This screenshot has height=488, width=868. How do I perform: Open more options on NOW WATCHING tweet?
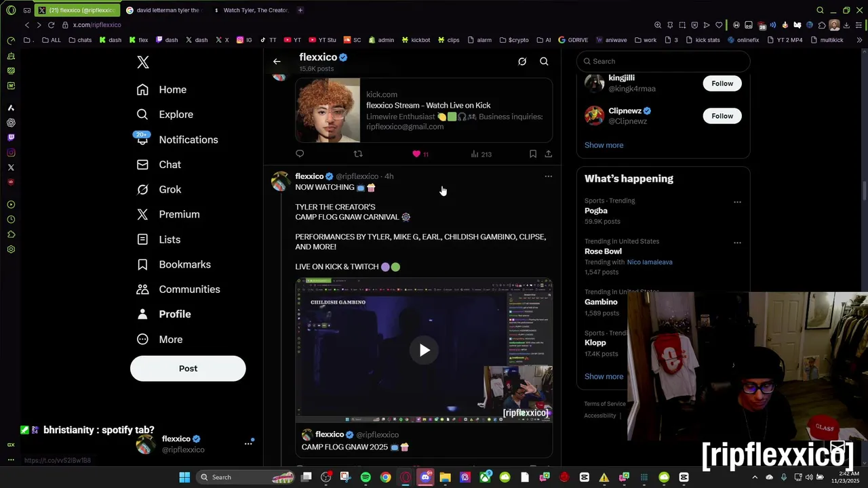[x=548, y=176]
